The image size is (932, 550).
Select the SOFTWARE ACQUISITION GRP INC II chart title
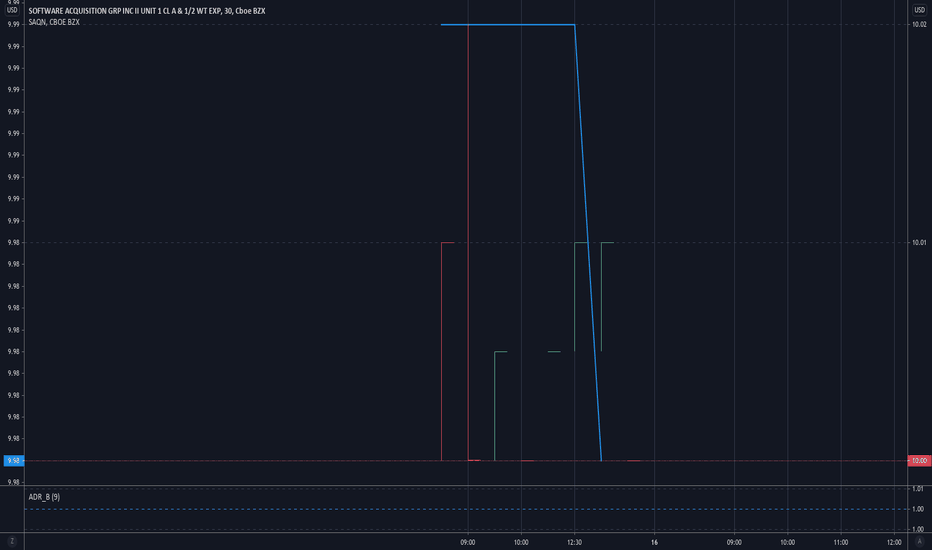pyautogui.click(x=147, y=11)
